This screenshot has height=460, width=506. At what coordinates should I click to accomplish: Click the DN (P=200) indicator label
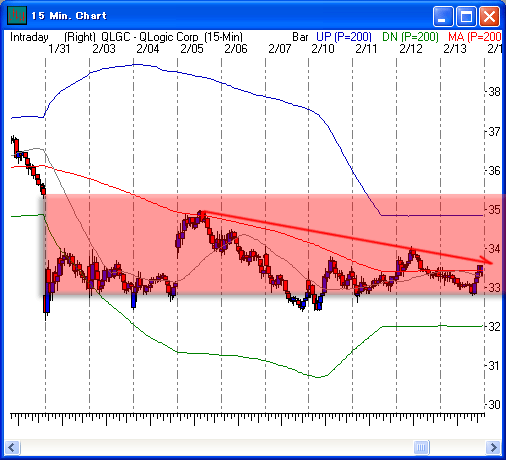point(410,37)
